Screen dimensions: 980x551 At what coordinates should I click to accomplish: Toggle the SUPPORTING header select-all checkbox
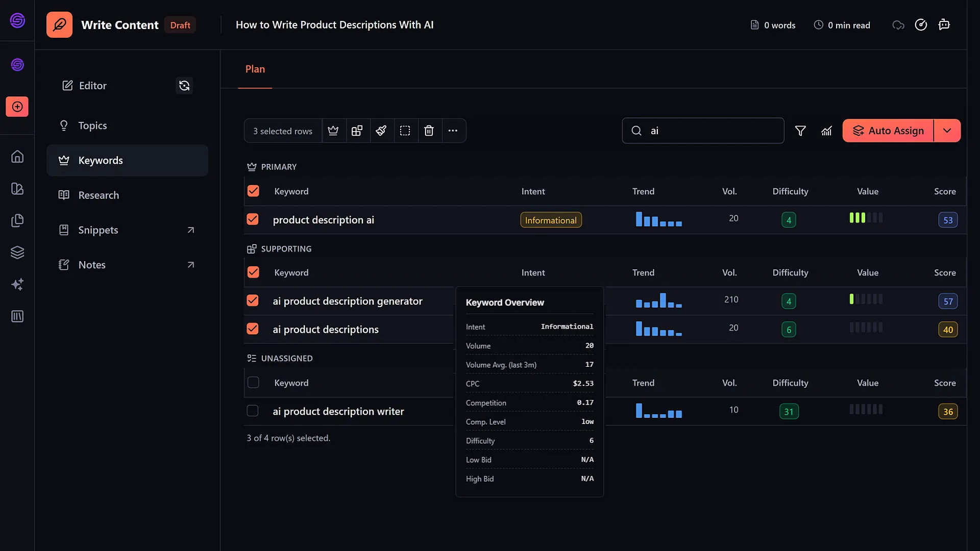click(253, 272)
